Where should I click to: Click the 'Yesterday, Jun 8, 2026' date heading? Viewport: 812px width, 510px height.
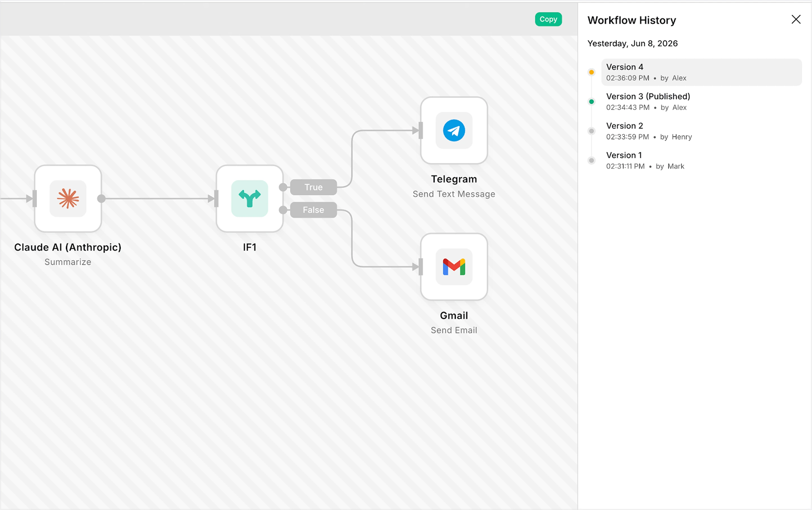pyautogui.click(x=632, y=43)
